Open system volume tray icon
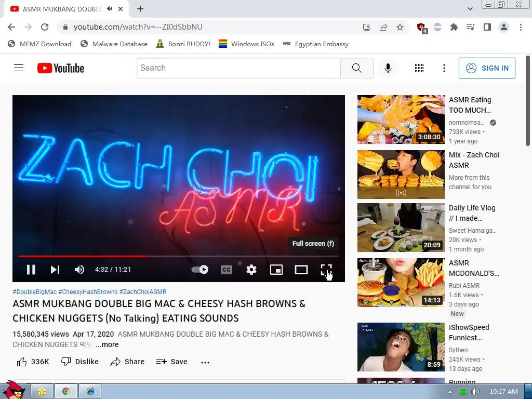This screenshot has width=532, height=399. (x=475, y=392)
